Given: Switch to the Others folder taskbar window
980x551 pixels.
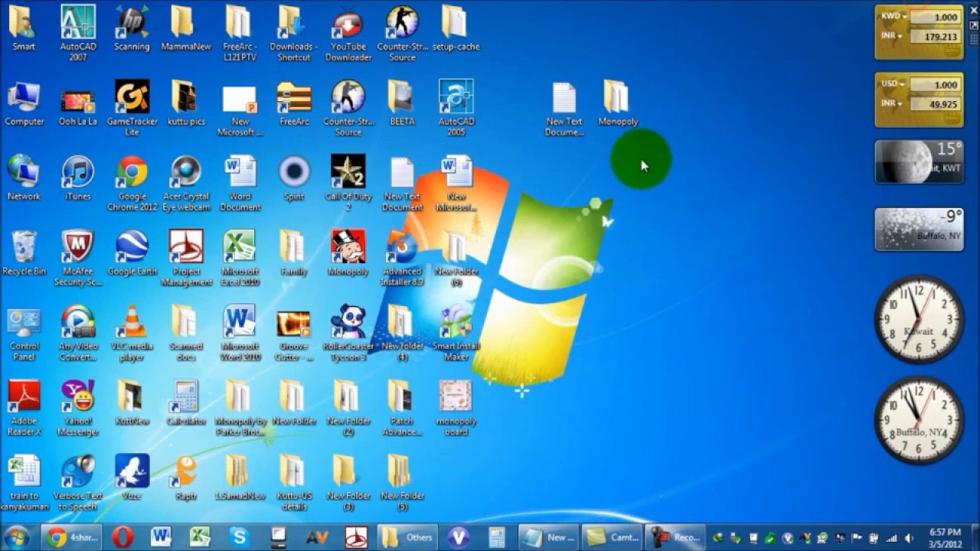Looking at the screenshot, I should pos(407,537).
